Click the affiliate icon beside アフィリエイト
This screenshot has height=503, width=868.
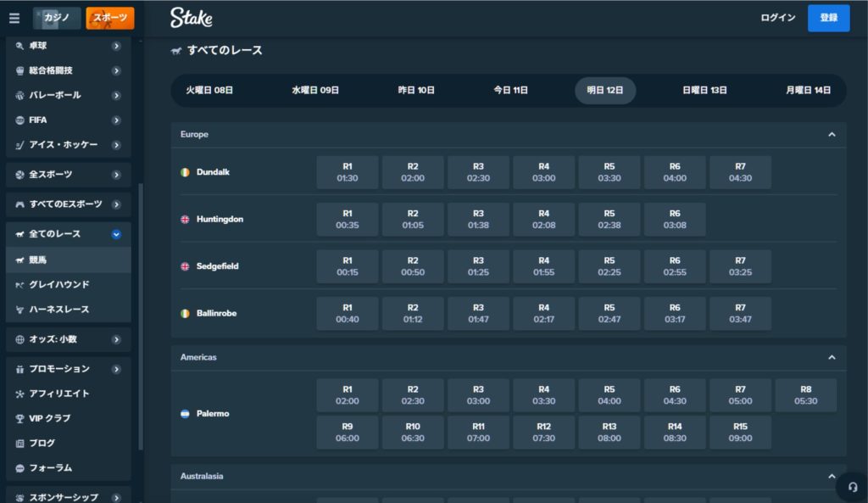[20, 394]
